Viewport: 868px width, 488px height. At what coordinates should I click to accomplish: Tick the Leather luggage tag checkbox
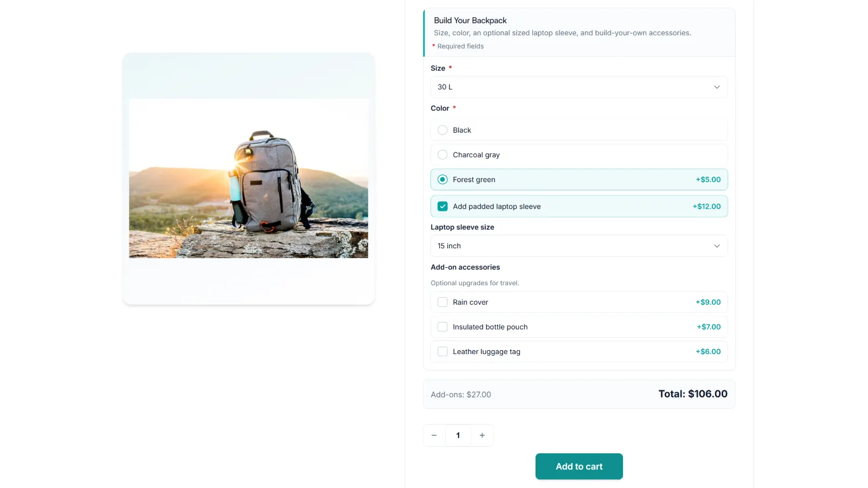pos(442,351)
